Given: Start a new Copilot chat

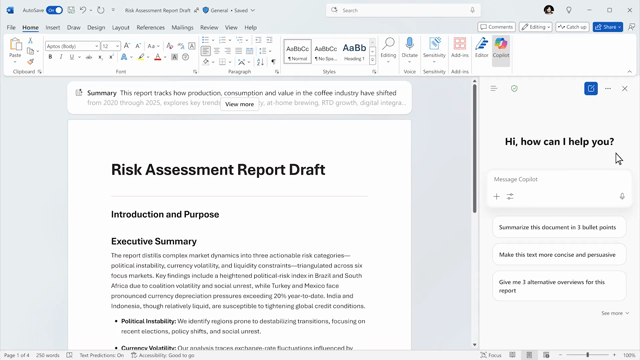Looking at the screenshot, I should [x=591, y=89].
